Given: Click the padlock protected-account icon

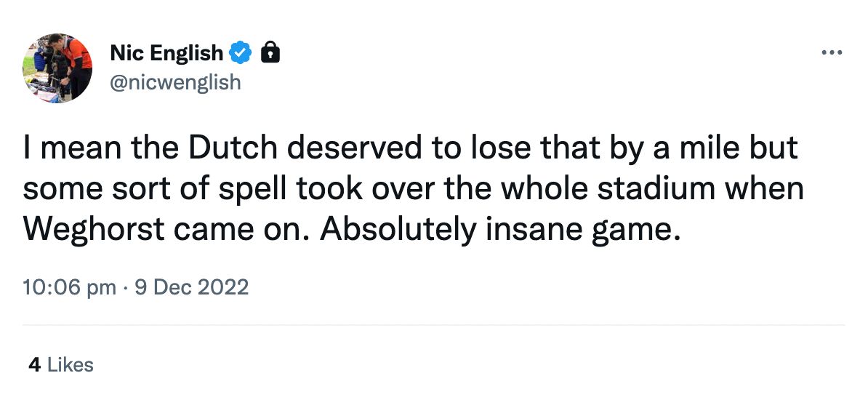Looking at the screenshot, I should pyautogui.click(x=270, y=53).
